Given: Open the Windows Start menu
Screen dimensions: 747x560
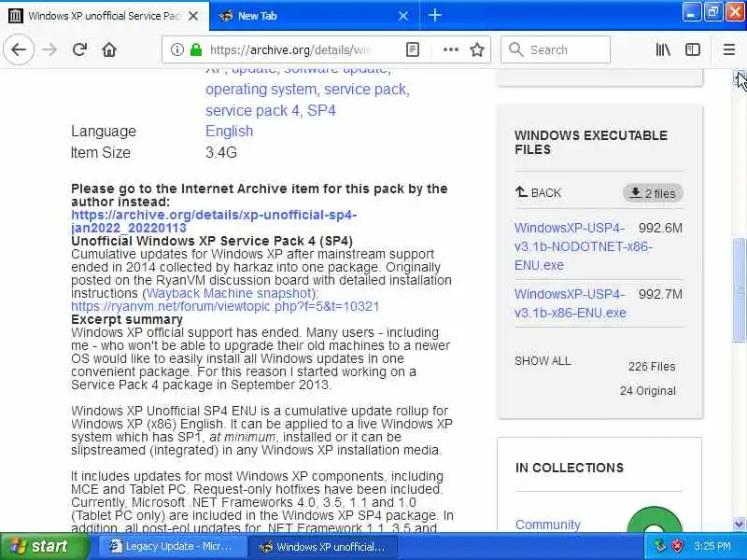Looking at the screenshot, I should coord(44,546).
